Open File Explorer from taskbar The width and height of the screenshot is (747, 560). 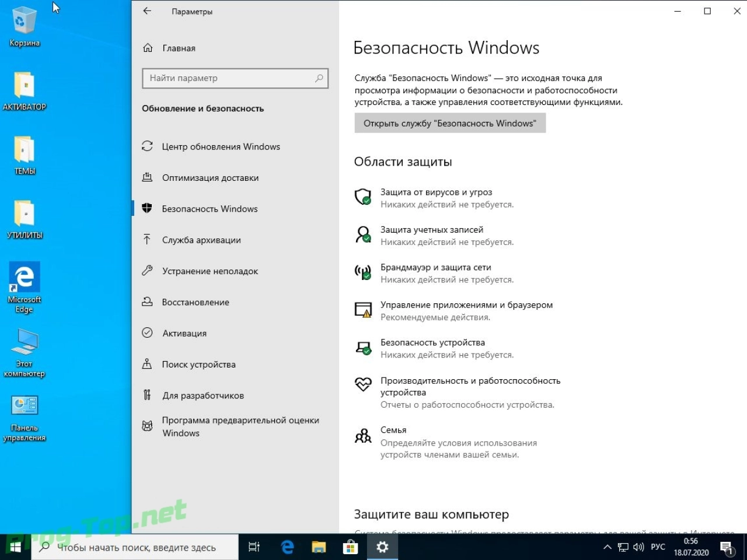click(x=319, y=547)
